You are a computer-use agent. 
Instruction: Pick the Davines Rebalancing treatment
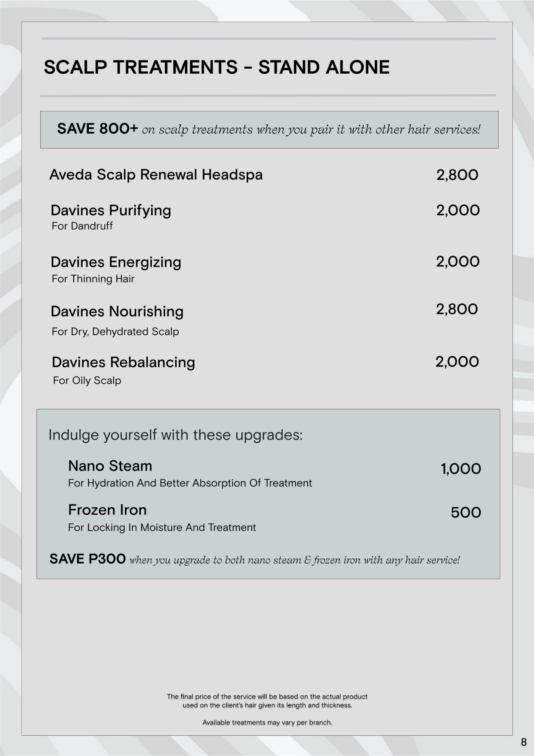[x=123, y=362]
